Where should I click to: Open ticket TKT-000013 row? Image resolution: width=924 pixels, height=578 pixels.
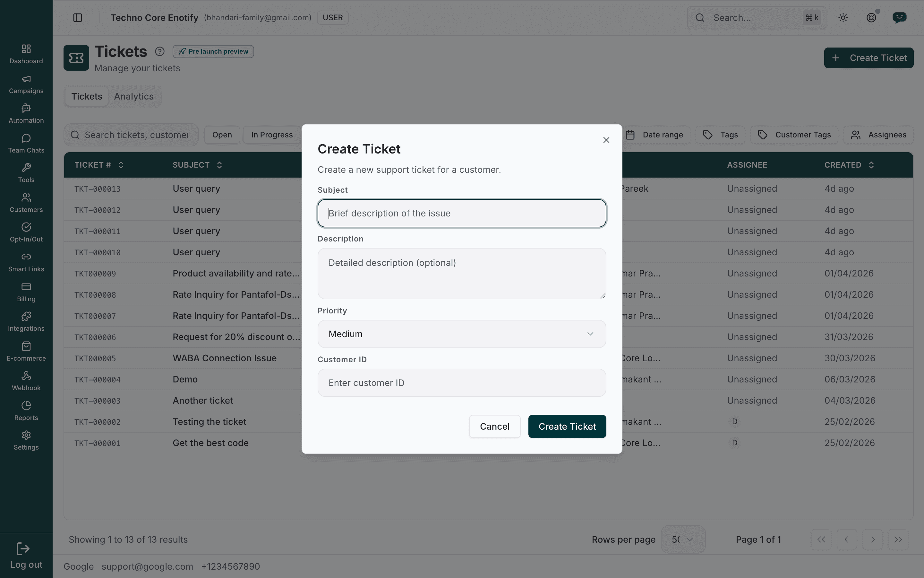coord(488,188)
